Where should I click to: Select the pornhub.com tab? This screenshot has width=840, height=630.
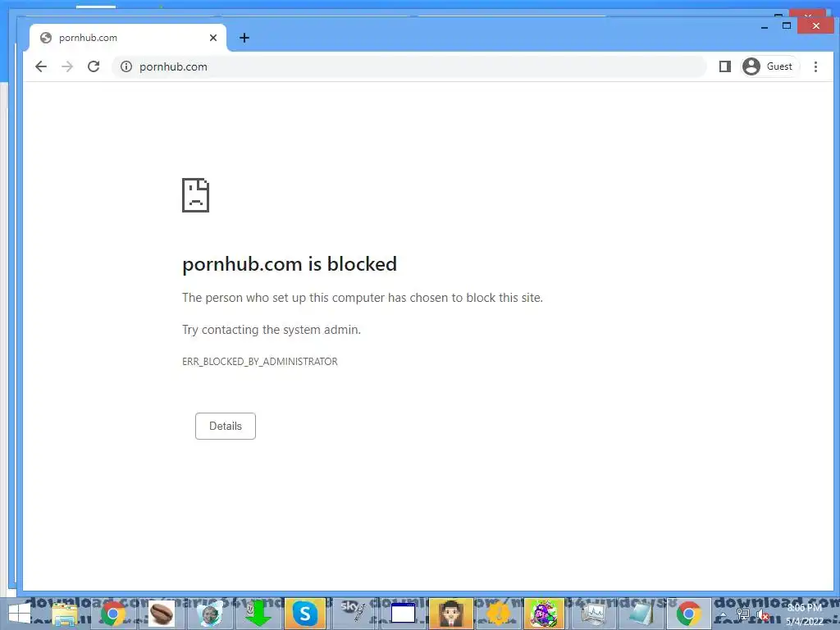point(127,38)
